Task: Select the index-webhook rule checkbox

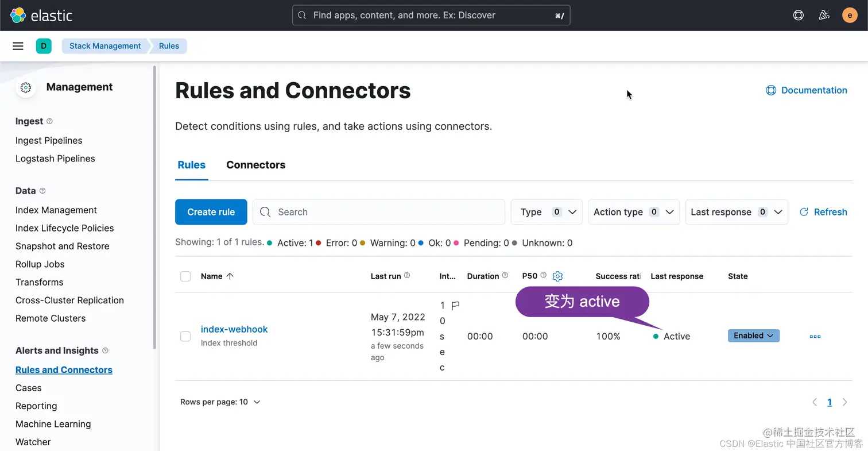Action: pyautogui.click(x=185, y=336)
